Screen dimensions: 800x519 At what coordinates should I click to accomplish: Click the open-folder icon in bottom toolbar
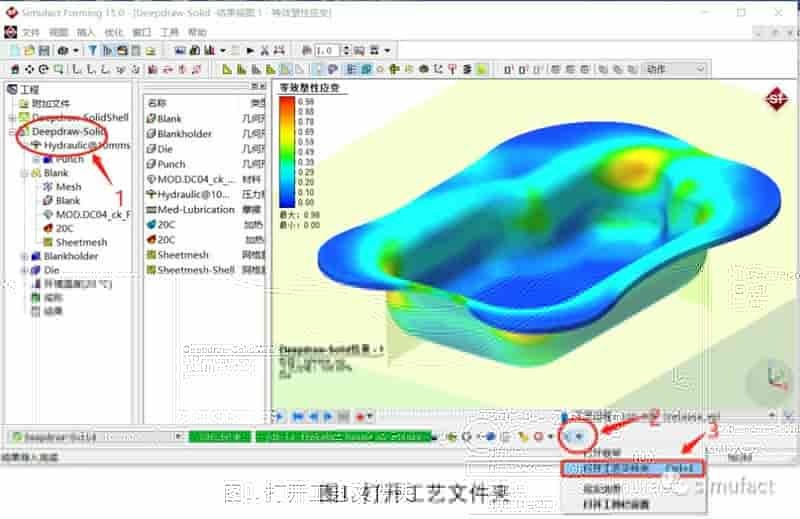567,436
